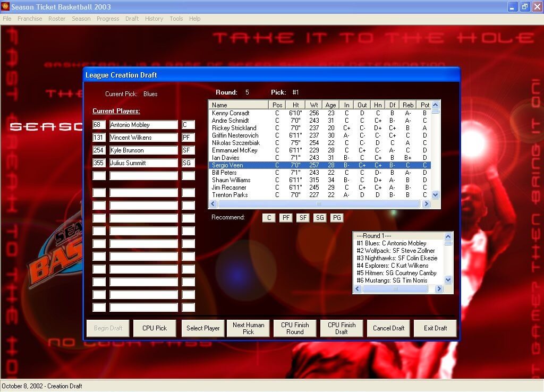Click the CPU Finish Round button
This screenshot has width=544, height=392.
[x=295, y=328]
